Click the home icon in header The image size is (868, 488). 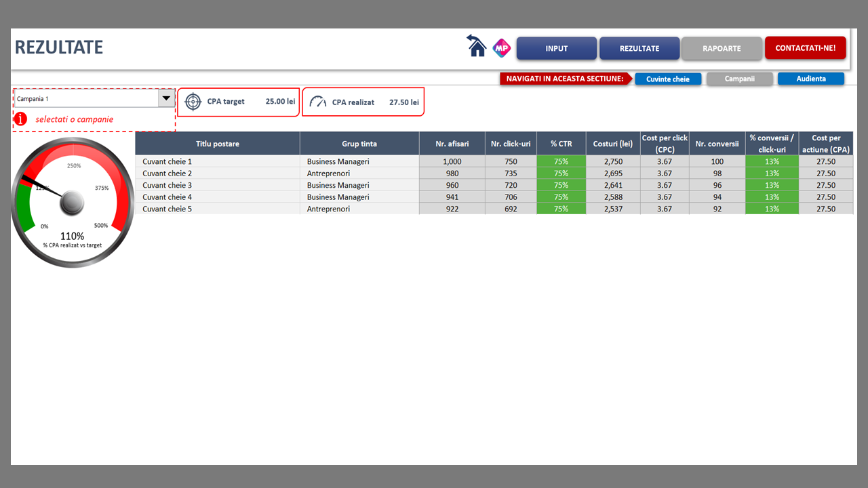[x=477, y=47]
